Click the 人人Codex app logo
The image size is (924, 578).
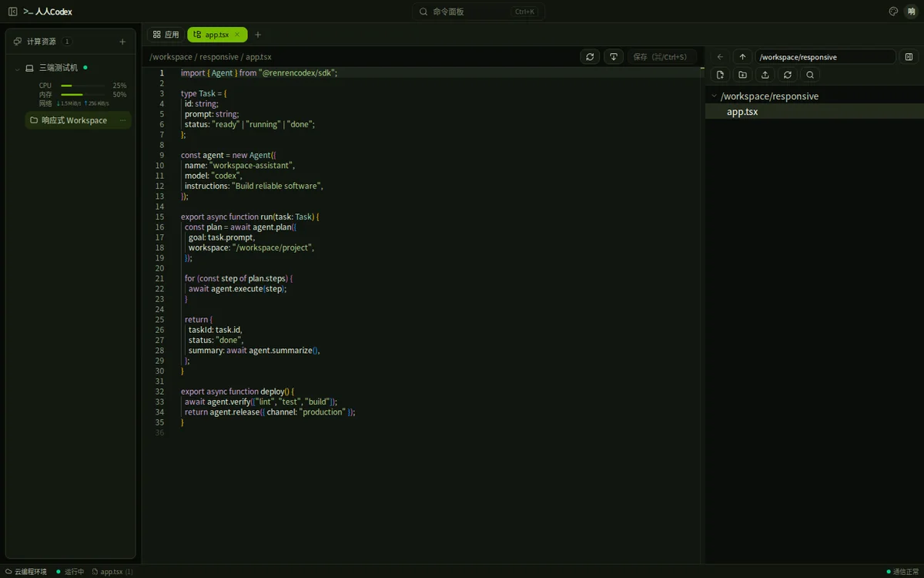point(48,12)
